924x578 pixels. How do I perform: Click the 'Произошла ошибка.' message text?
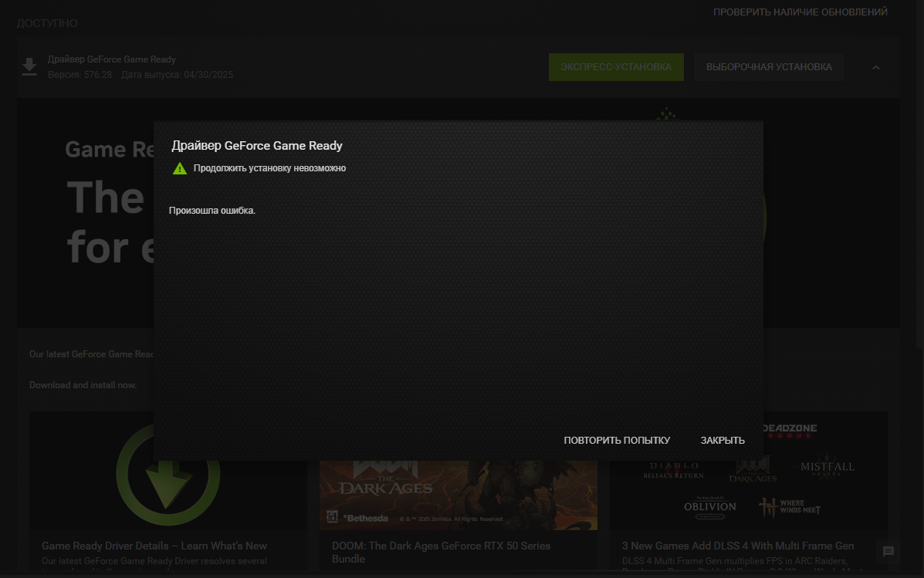(x=212, y=211)
